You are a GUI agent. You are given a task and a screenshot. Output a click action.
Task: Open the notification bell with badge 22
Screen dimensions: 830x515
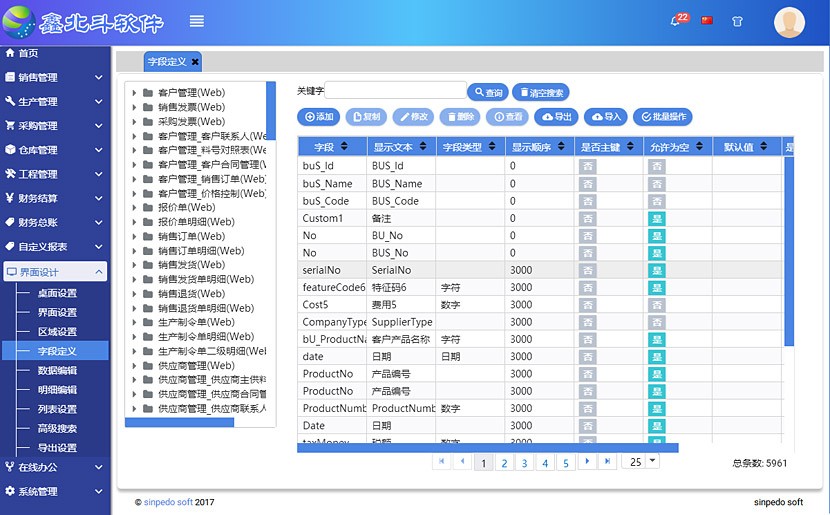[x=678, y=20]
